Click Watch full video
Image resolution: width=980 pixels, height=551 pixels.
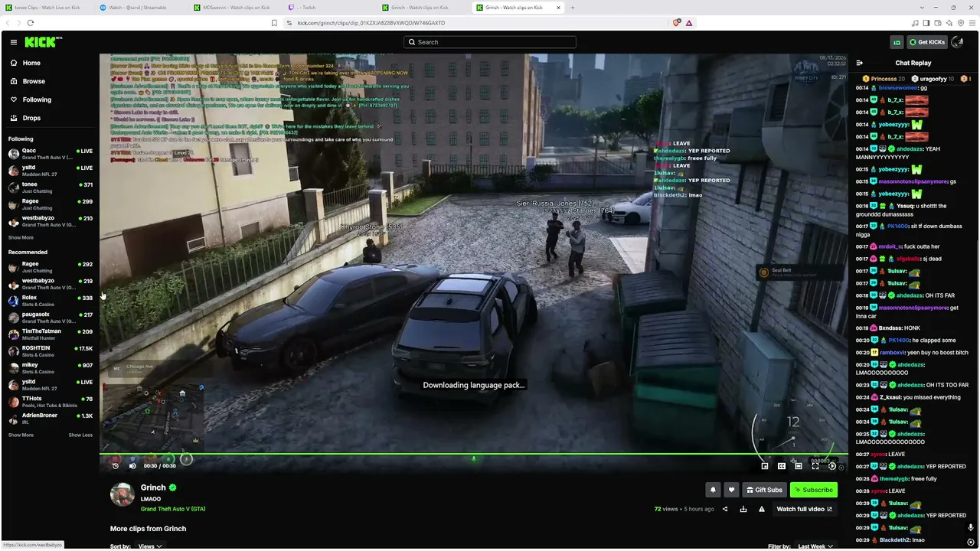(805, 509)
